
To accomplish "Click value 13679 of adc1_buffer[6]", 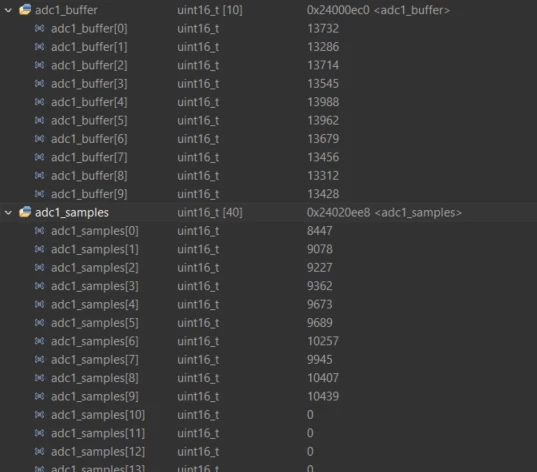I will [323, 139].
